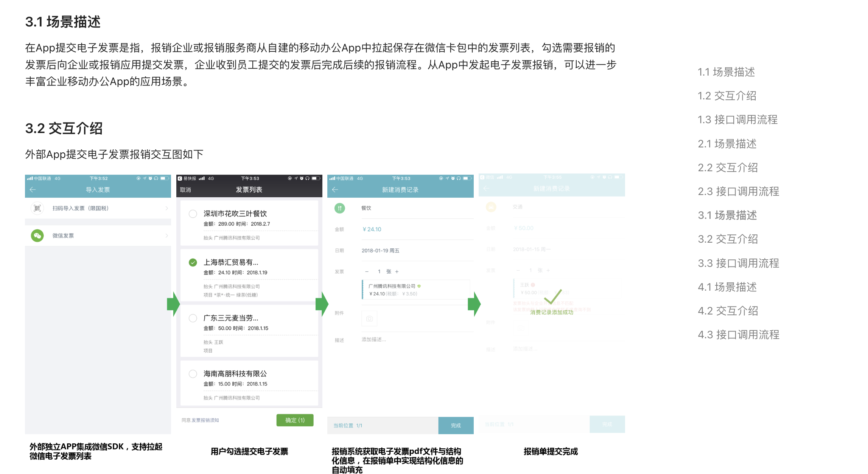
Task: Jump to 3.3 接口调用流程
Action: pos(738,263)
